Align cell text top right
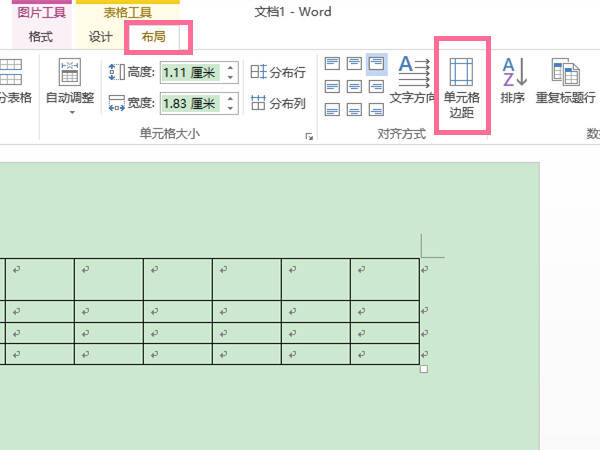The width and height of the screenshot is (600, 450). (x=377, y=64)
